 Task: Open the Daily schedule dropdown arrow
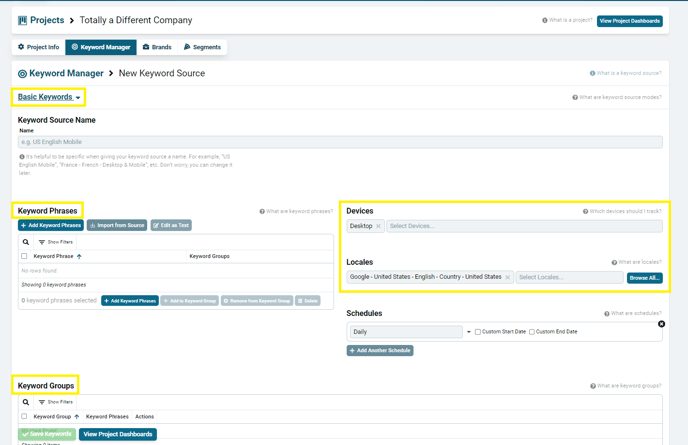(469, 332)
